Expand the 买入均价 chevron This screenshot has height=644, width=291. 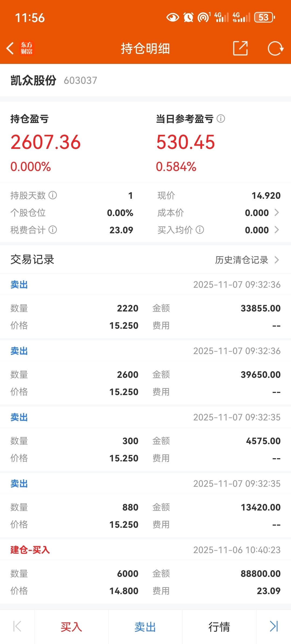(x=277, y=230)
